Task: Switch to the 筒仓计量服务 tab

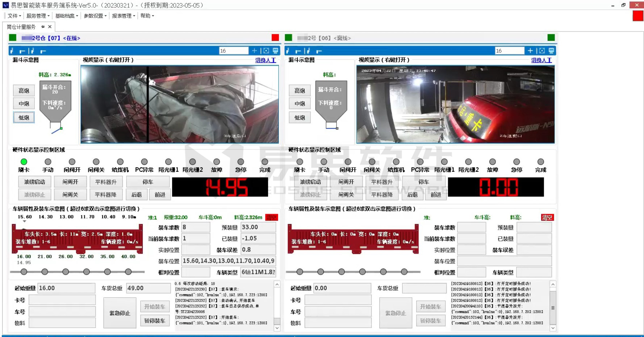Action: 21,27
